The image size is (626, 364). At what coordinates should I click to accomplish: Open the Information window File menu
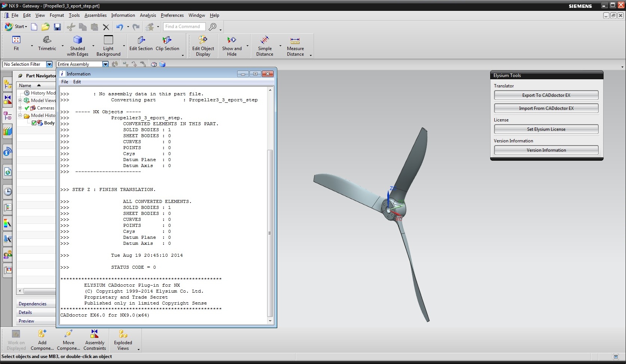coord(65,82)
